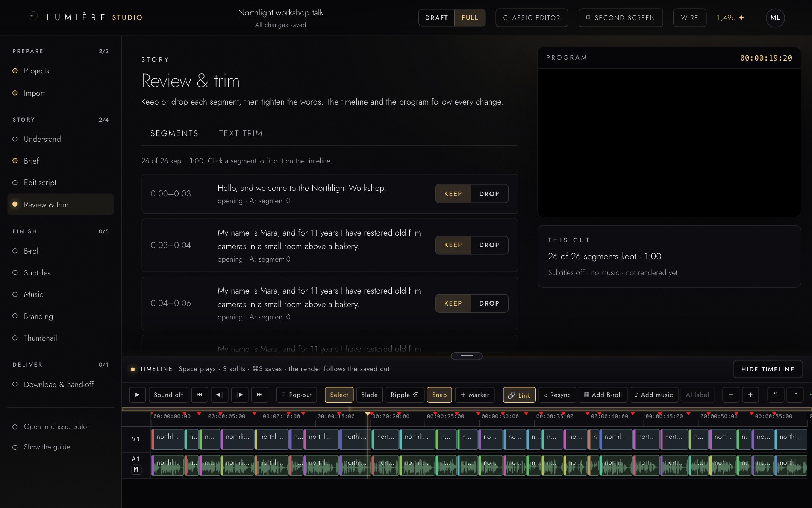Viewport: 812px width, 508px height.
Task: Switch to the SEGMENTS tab
Action: click(174, 134)
